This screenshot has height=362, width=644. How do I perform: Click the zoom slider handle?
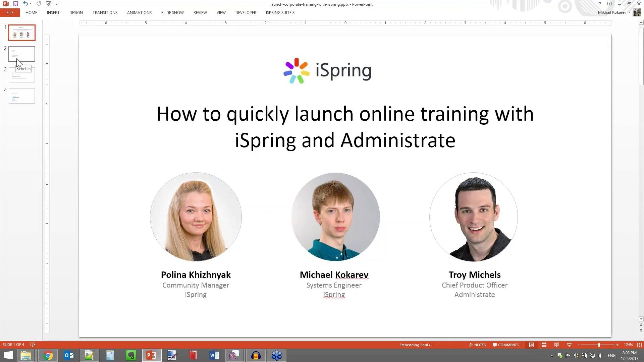pyautogui.click(x=599, y=345)
